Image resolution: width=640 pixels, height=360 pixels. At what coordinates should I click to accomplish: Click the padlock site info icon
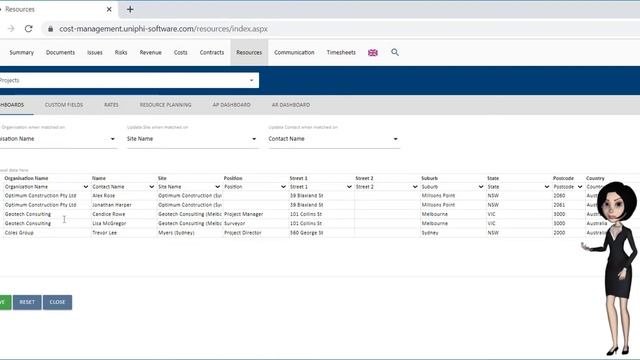[50, 29]
